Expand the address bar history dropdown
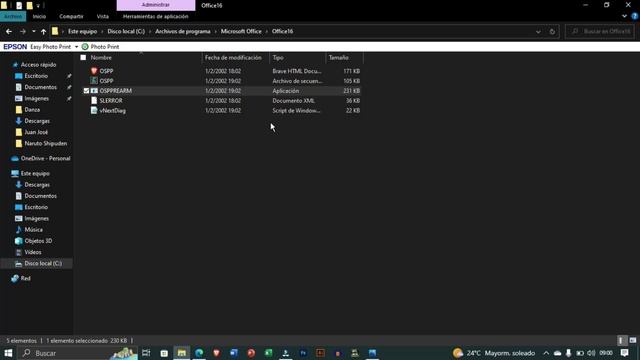The width and height of the screenshot is (640, 360). click(538, 31)
